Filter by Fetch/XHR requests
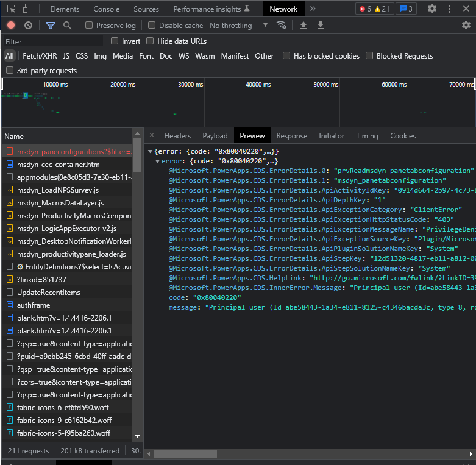Viewport: 476px width, 465px height. click(x=40, y=56)
